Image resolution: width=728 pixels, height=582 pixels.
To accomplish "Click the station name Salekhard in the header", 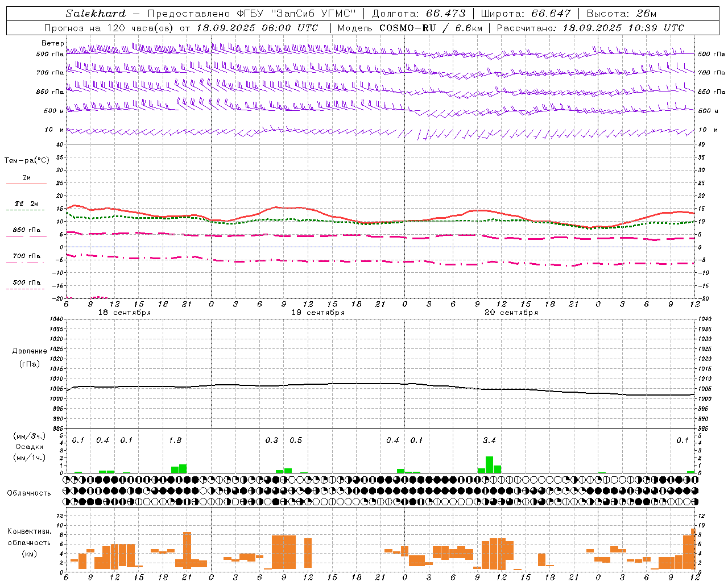I will click(96, 14).
